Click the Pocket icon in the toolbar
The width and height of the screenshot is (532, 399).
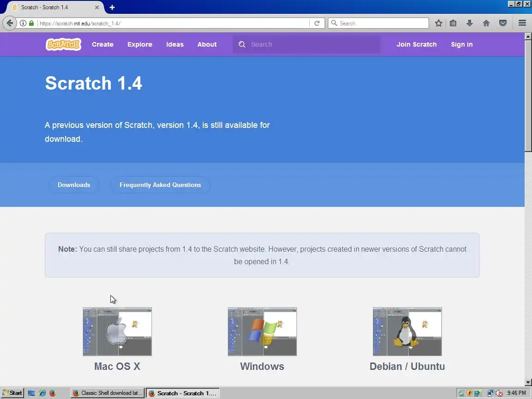click(x=503, y=23)
